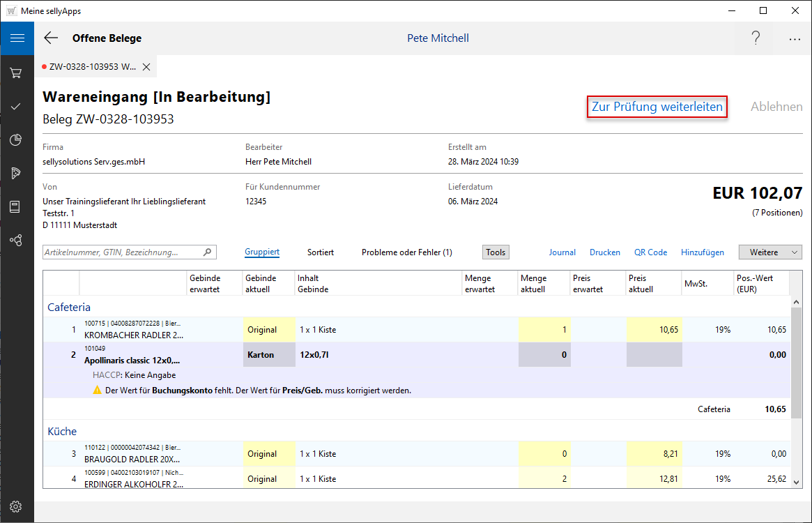The image size is (812, 523).
Task: Open the hamburger navigation menu
Action: (17, 38)
